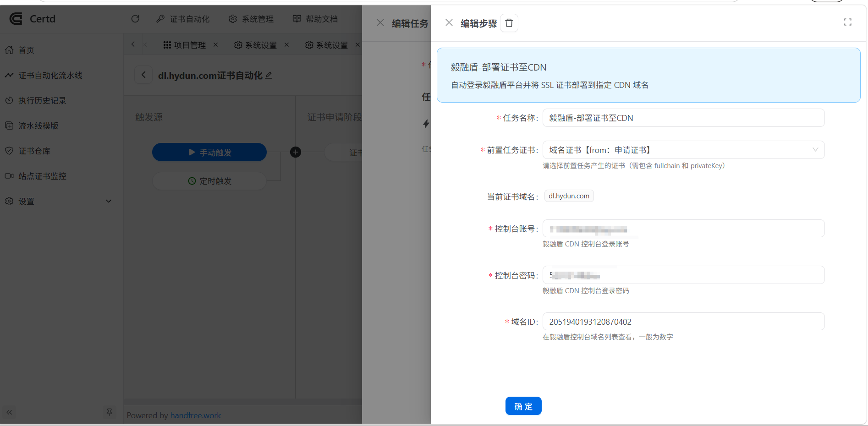Image resolution: width=868 pixels, height=426 pixels.
Task: Switch to the first 系统设置 tab
Action: [x=255, y=45]
